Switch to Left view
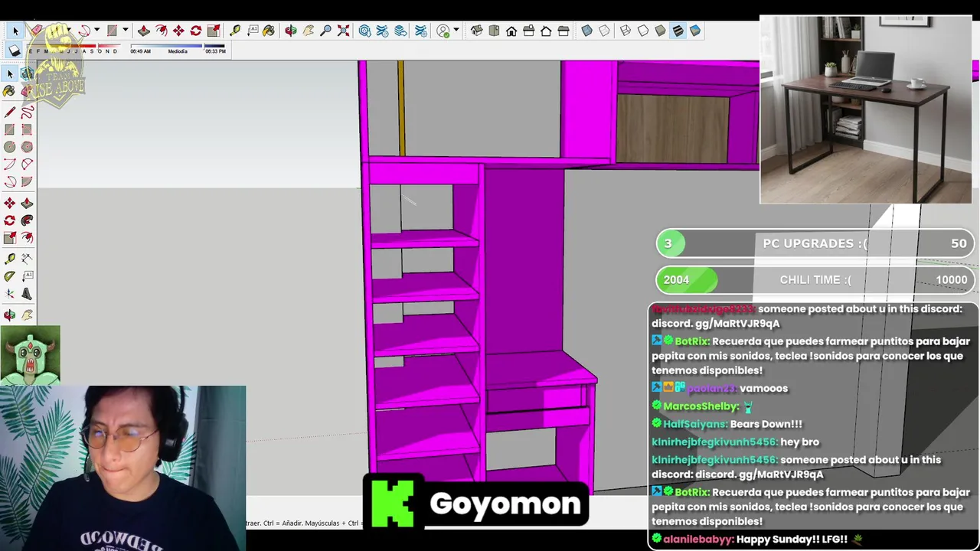The image size is (980, 551). click(563, 31)
